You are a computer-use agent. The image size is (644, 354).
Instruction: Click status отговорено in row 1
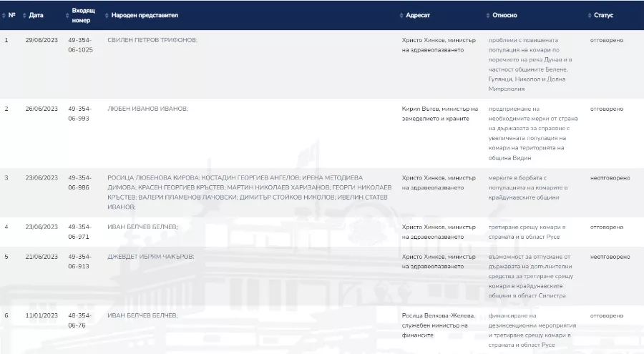click(x=607, y=40)
